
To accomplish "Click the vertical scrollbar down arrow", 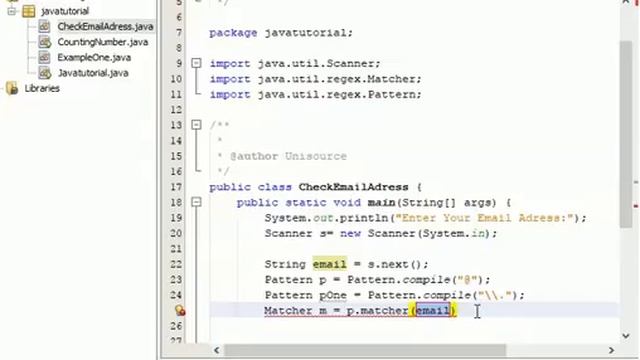I will click(x=626, y=336).
